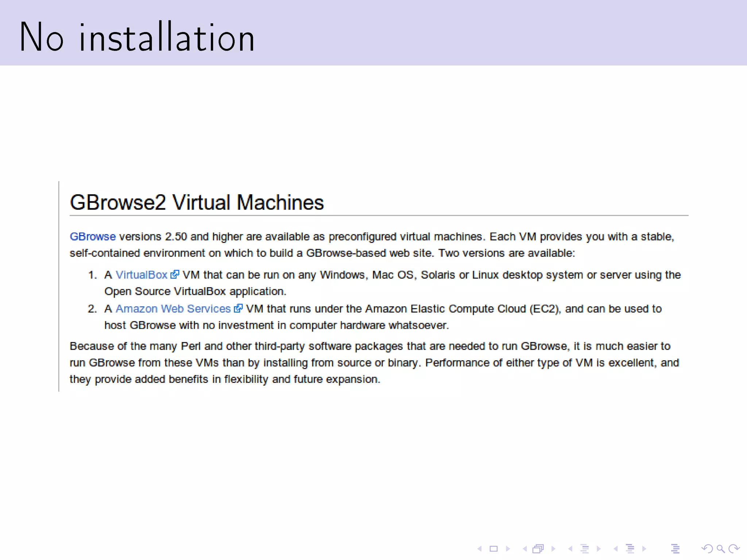
Task: Click the text 'Amazon Elastic Compute Cloud (EC2)'
Action: tap(462, 309)
